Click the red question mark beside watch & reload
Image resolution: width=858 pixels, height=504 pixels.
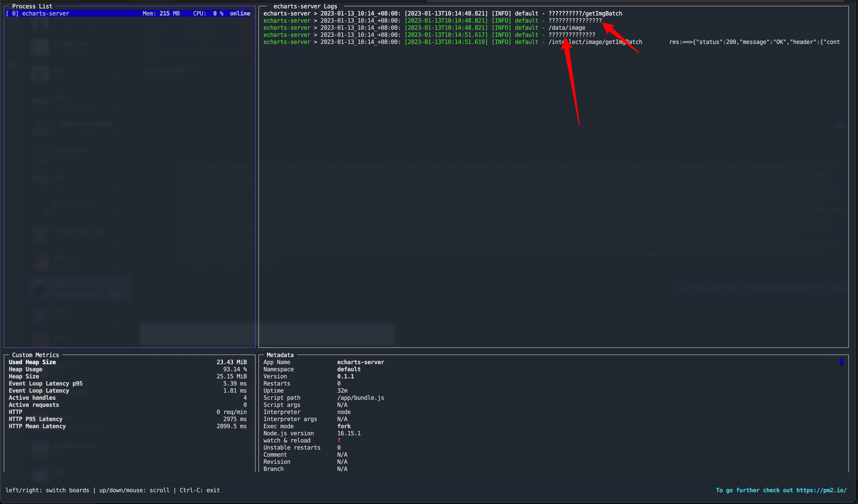click(x=339, y=440)
